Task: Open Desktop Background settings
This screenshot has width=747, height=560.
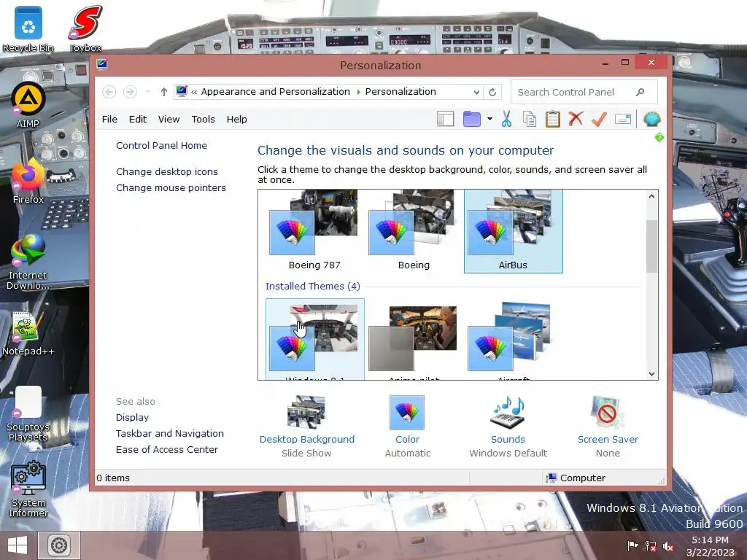Action: [x=307, y=426]
